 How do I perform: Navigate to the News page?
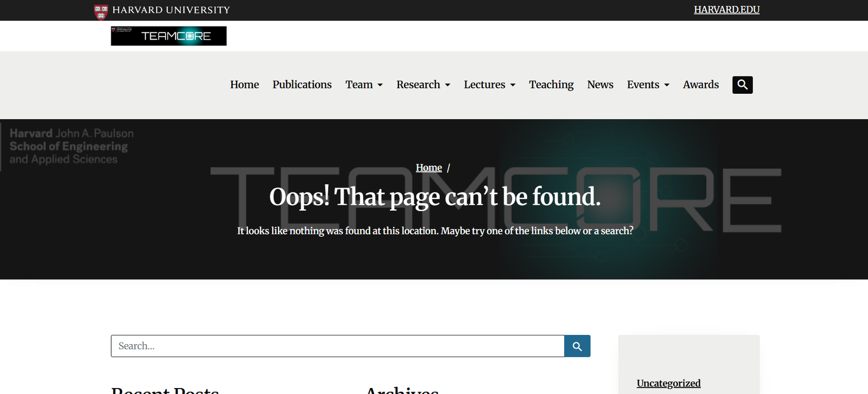[x=600, y=85]
